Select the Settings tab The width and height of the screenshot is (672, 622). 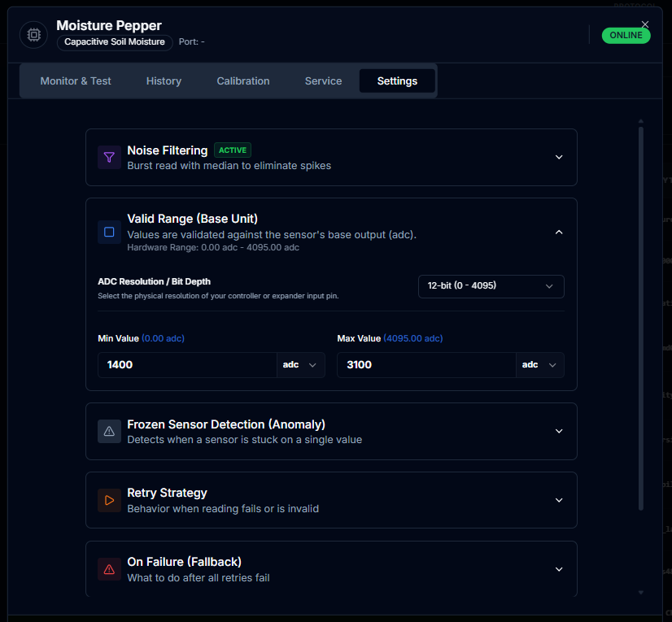tap(397, 81)
